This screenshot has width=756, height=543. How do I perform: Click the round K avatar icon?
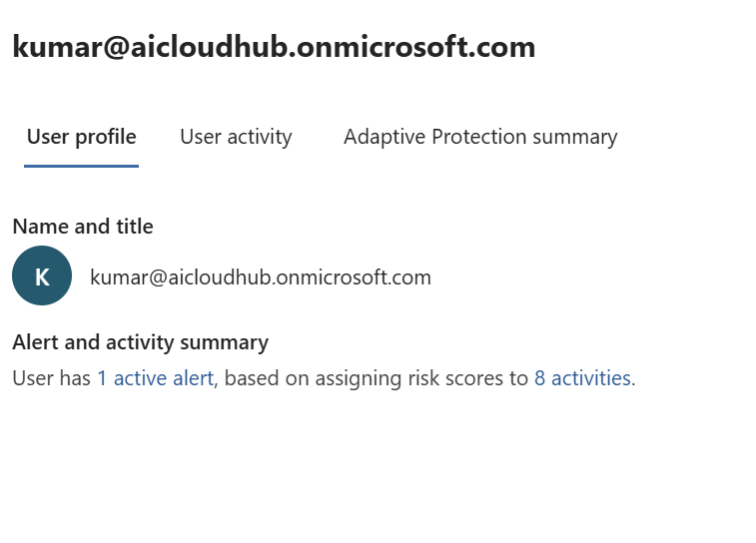42,275
